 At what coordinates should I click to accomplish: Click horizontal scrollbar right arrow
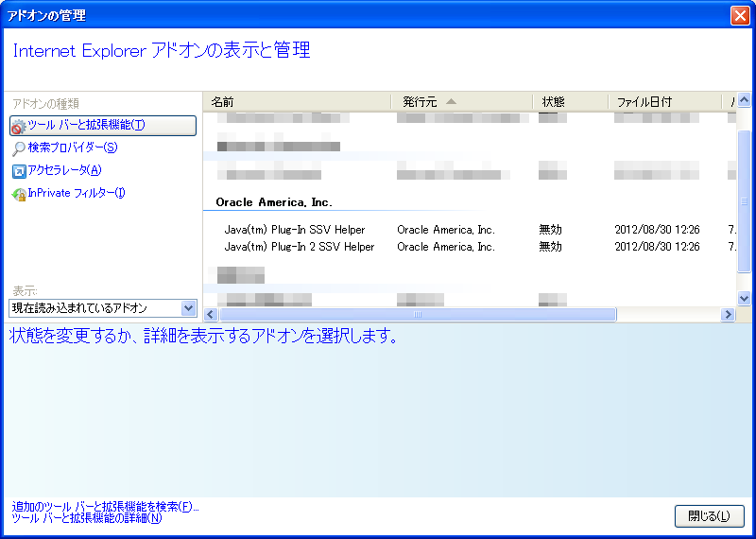pos(728,315)
